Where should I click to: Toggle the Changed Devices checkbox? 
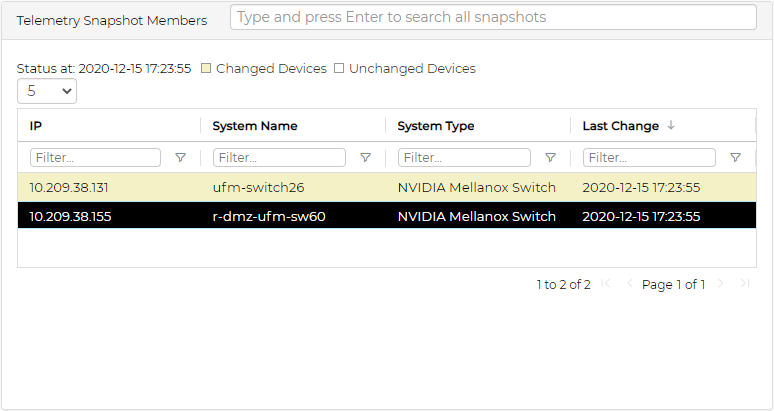pyautogui.click(x=206, y=69)
